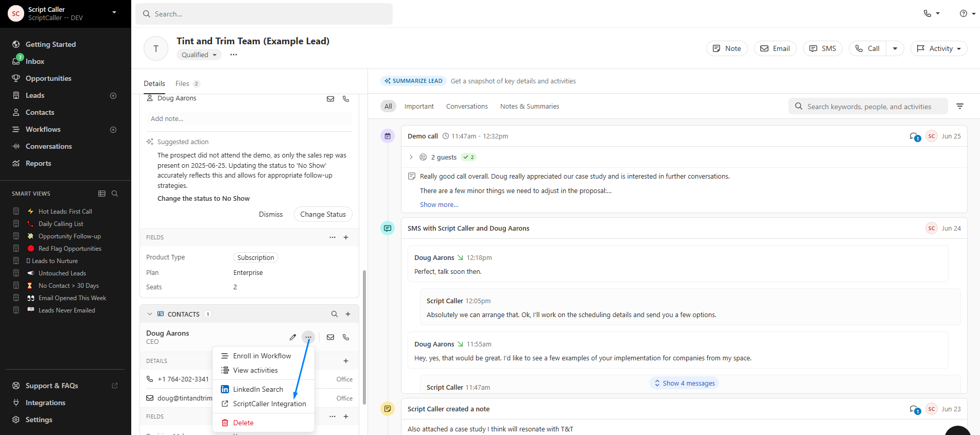980x435 pixels.
Task: Choose Enroll in Workflow from context menu
Action: pyautogui.click(x=263, y=356)
